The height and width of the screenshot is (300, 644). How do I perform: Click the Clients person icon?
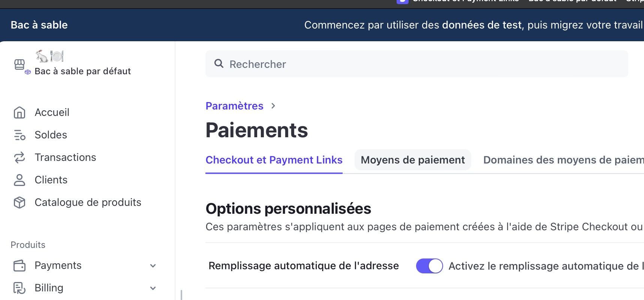(19, 180)
